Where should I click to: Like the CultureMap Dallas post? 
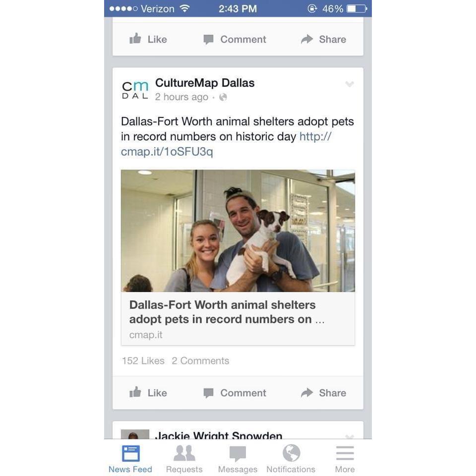pos(148,393)
